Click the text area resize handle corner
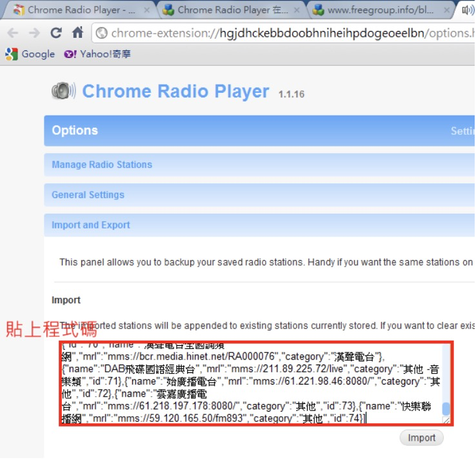 pyautogui.click(x=446, y=421)
